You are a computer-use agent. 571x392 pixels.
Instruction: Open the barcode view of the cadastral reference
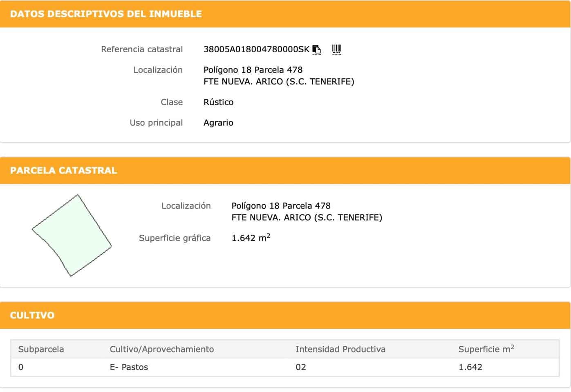pos(336,49)
